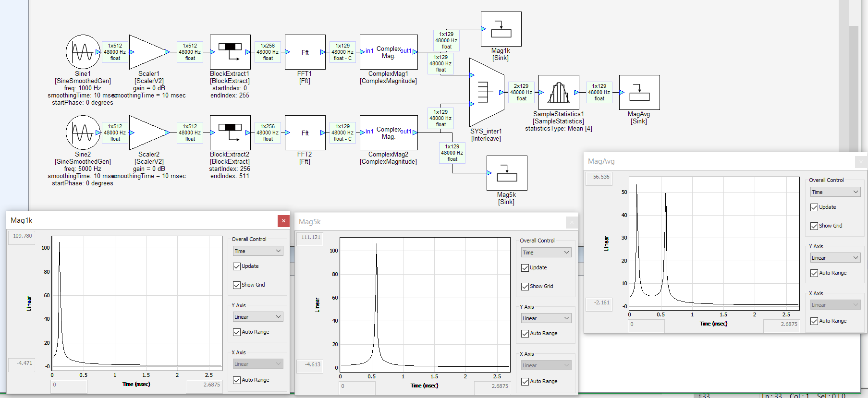Open Y Axis Linear dropdown in Mag5k window
This screenshot has width=868, height=398.
[x=546, y=318]
